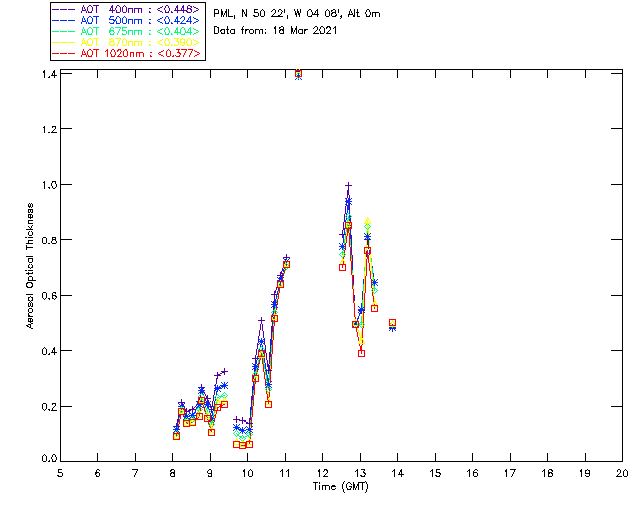Click the x-axis tick label 7
The width and height of the screenshot is (640, 512).
point(135,473)
